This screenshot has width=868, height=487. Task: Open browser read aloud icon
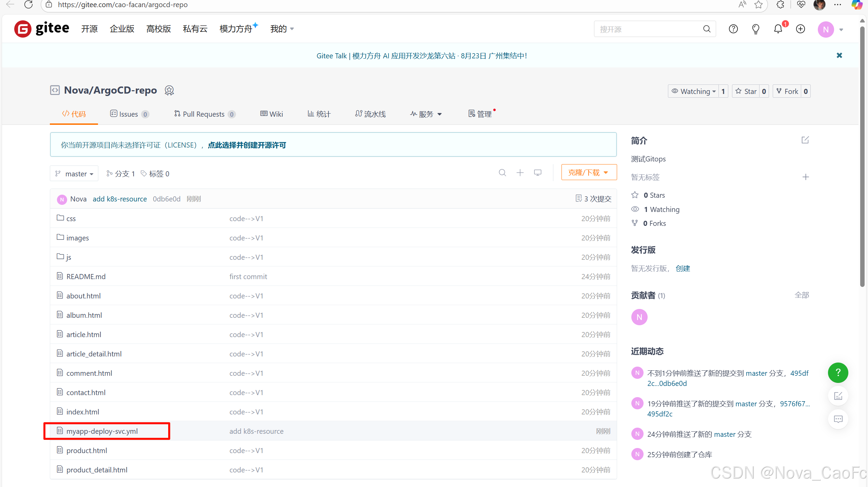coord(742,4)
